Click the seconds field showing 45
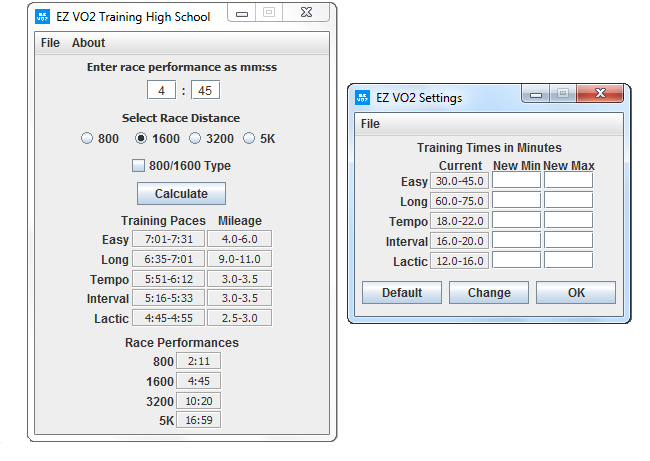 [x=205, y=91]
